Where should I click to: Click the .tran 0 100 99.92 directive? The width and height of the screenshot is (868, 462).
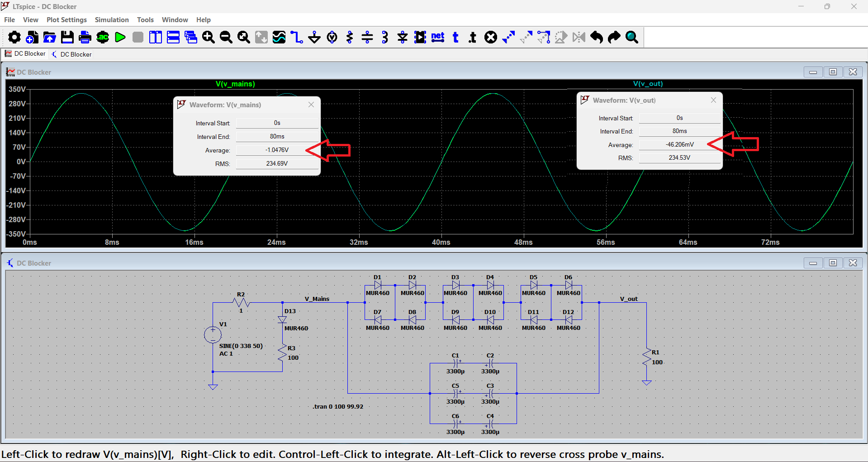coord(338,406)
